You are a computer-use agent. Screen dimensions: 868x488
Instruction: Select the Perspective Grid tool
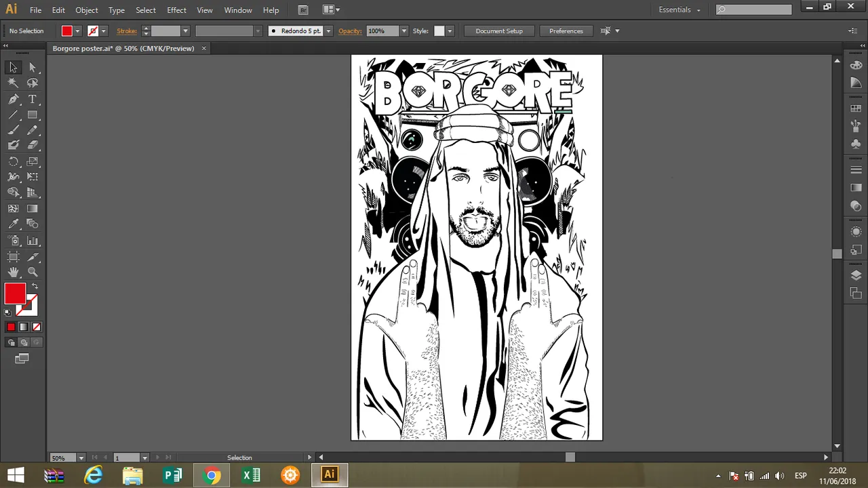[33, 192]
